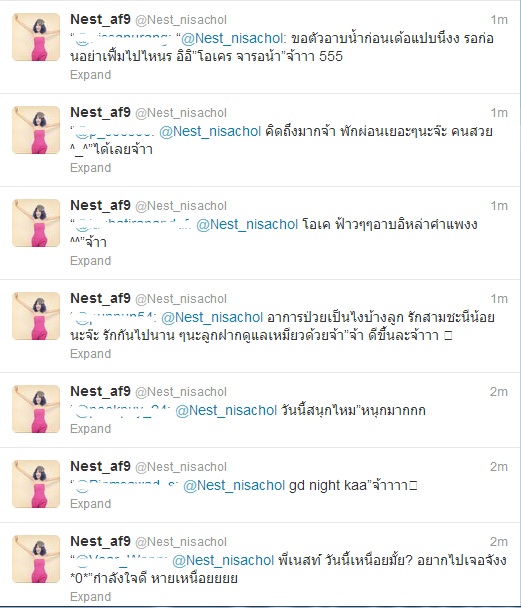Click @Nest_nisachol mention in the 'gd night kaa' tweet
The height and width of the screenshot is (608, 521).
[x=234, y=485]
